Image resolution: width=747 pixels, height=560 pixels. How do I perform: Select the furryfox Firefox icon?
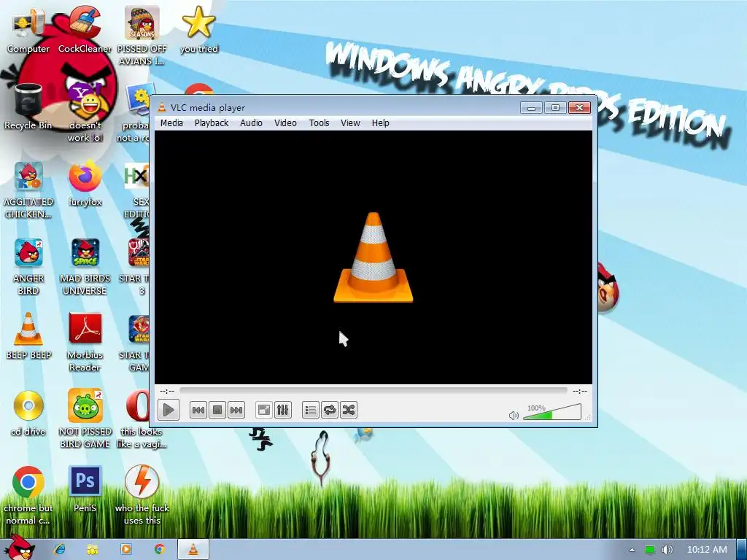[85, 183]
